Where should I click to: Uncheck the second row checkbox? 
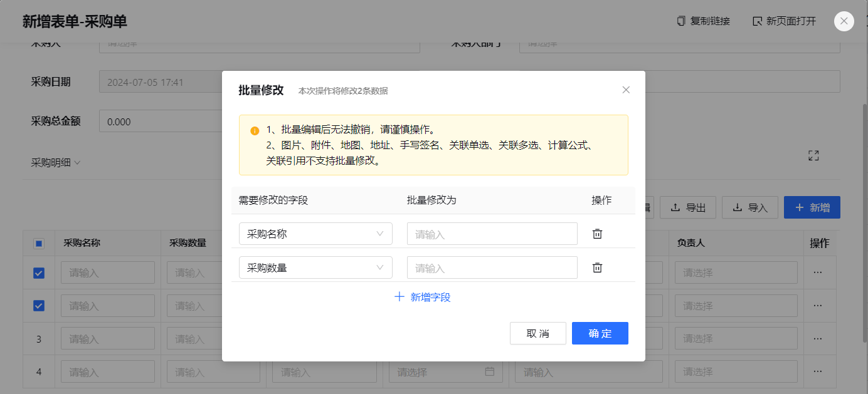[x=39, y=305]
